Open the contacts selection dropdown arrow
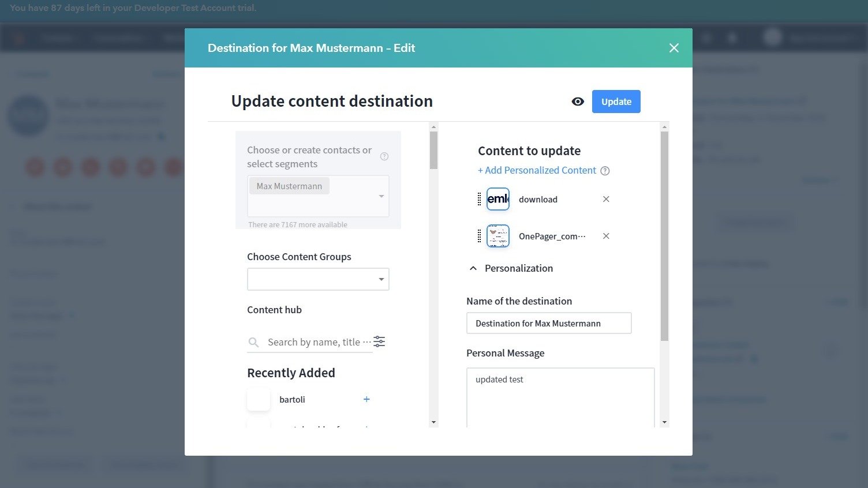Screen dimensions: 868x488 pos(381,196)
